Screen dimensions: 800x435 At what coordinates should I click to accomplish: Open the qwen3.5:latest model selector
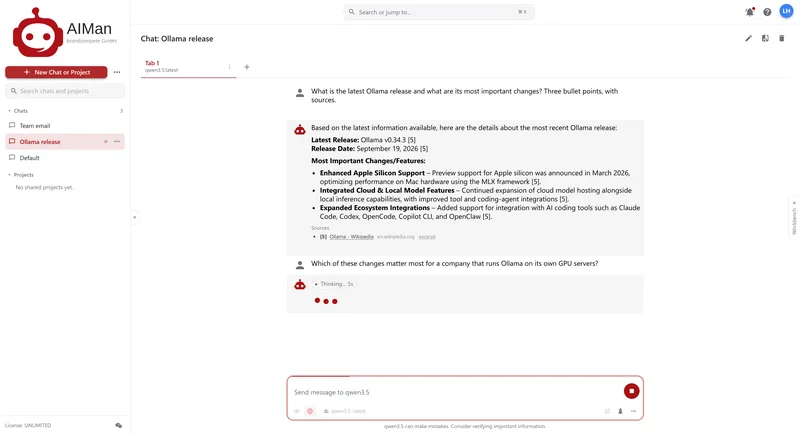pyautogui.click(x=345, y=411)
